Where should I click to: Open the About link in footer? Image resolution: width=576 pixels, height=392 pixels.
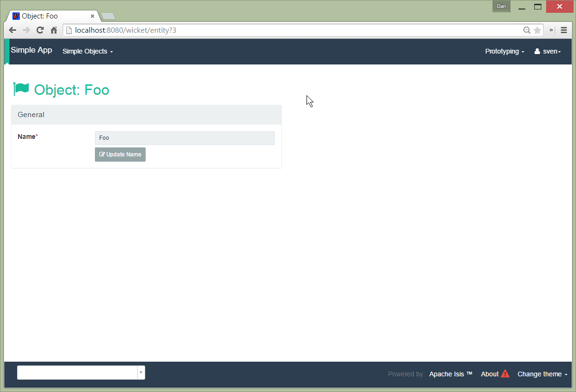(x=490, y=374)
